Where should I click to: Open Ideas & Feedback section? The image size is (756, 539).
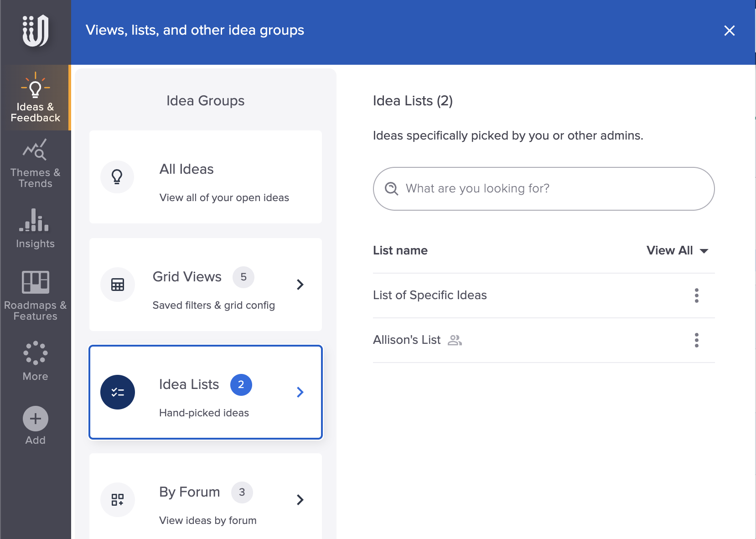(x=35, y=98)
